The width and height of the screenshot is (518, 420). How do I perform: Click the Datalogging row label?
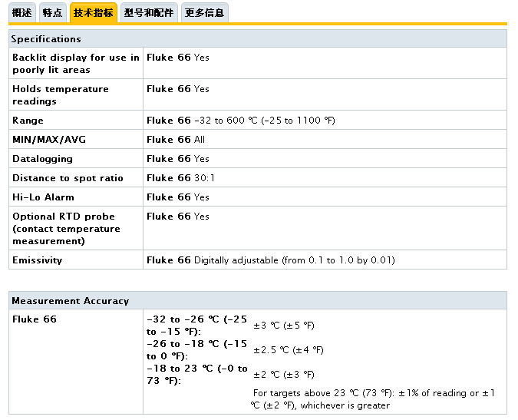[x=42, y=159]
